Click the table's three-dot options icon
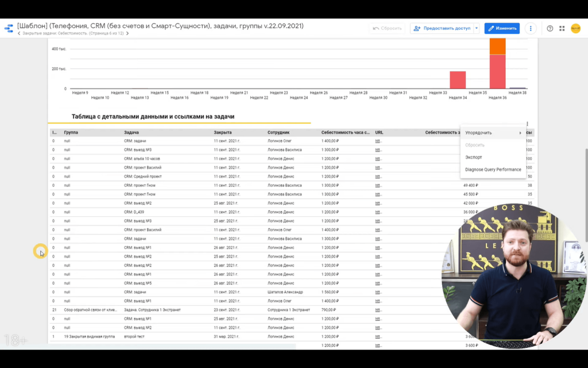 [x=527, y=124]
